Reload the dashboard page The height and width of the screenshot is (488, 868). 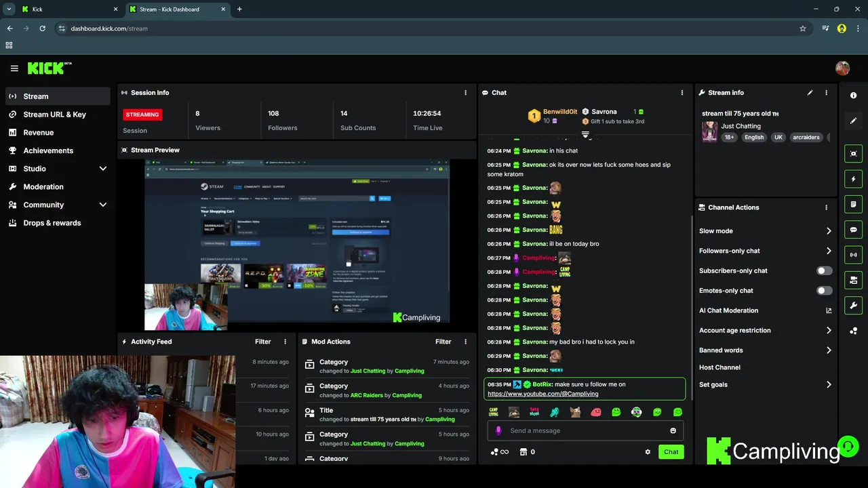coord(42,28)
